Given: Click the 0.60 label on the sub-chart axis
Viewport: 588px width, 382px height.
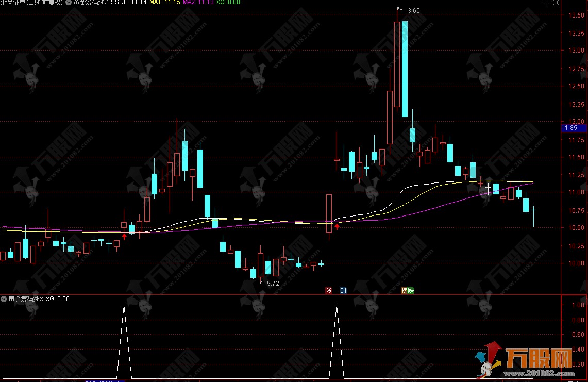Looking at the screenshot, I should tap(578, 335).
